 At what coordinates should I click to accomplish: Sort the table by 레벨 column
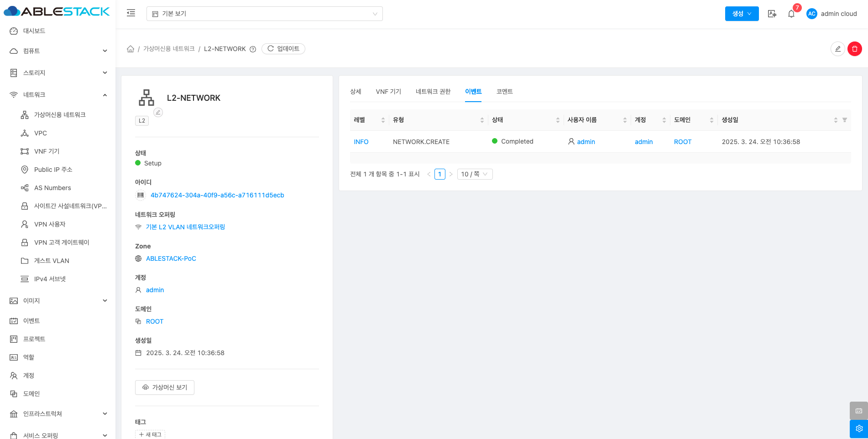pos(383,120)
